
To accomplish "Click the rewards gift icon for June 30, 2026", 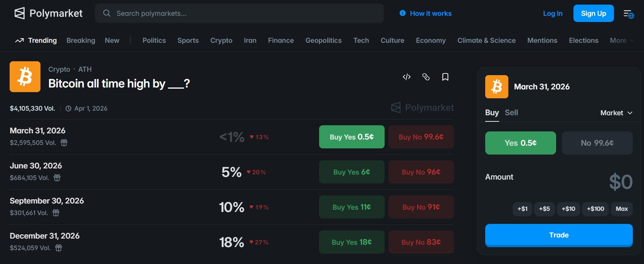I will click(x=57, y=178).
